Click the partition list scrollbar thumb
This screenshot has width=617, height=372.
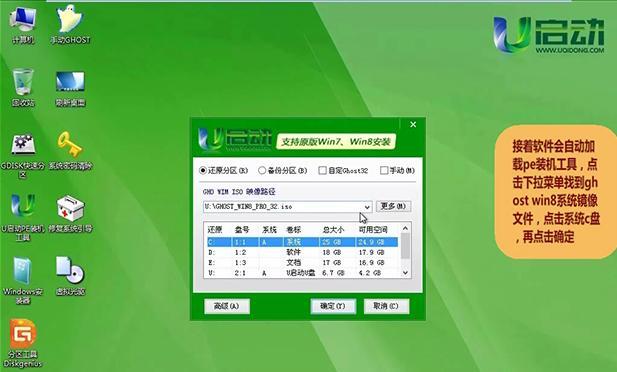(405, 246)
